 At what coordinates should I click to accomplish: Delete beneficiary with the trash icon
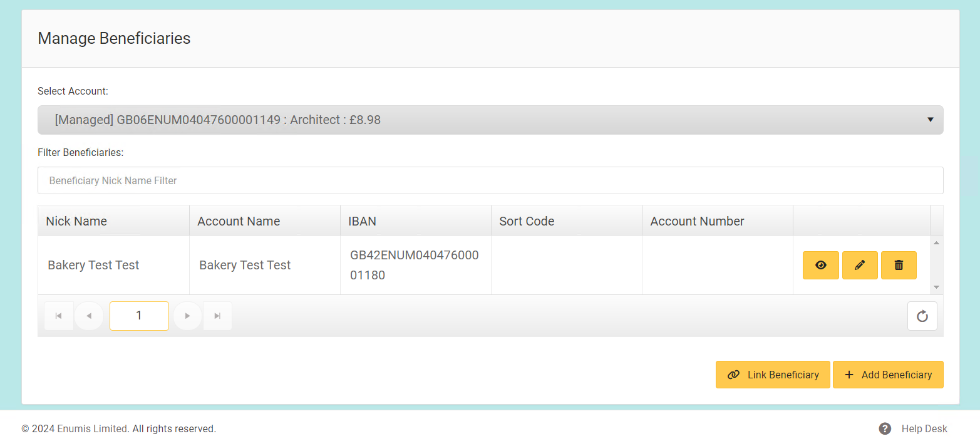coord(899,265)
